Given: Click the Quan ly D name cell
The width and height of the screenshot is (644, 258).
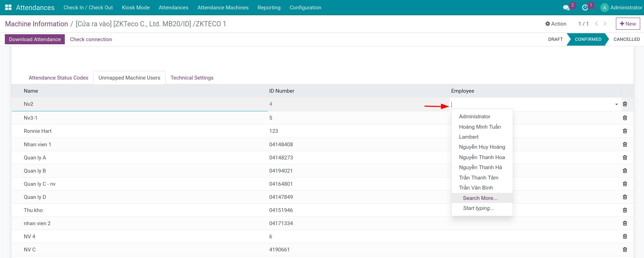Looking at the screenshot, I should tap(140, 197).
